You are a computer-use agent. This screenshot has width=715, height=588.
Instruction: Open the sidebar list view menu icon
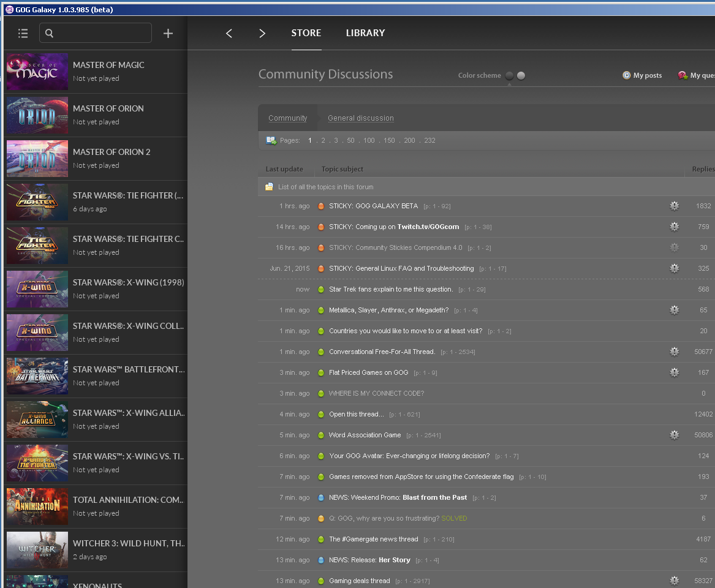(23, 33)
